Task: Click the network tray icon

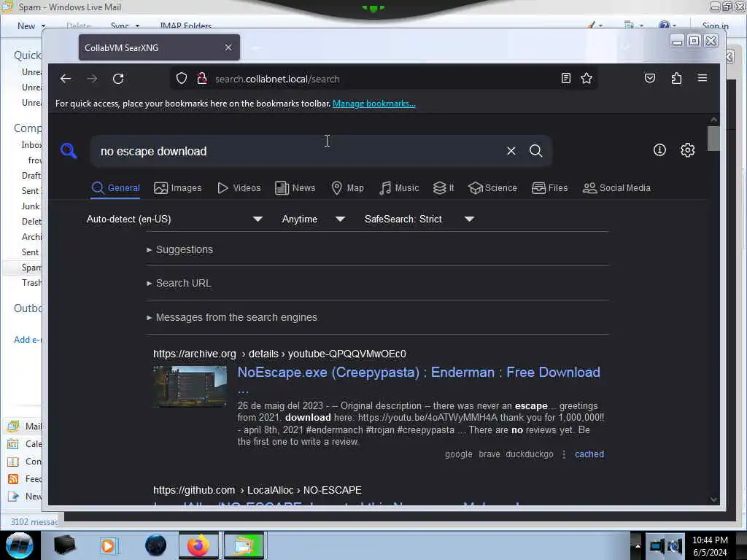Action: pyautogui.click(x=657, y=546)
